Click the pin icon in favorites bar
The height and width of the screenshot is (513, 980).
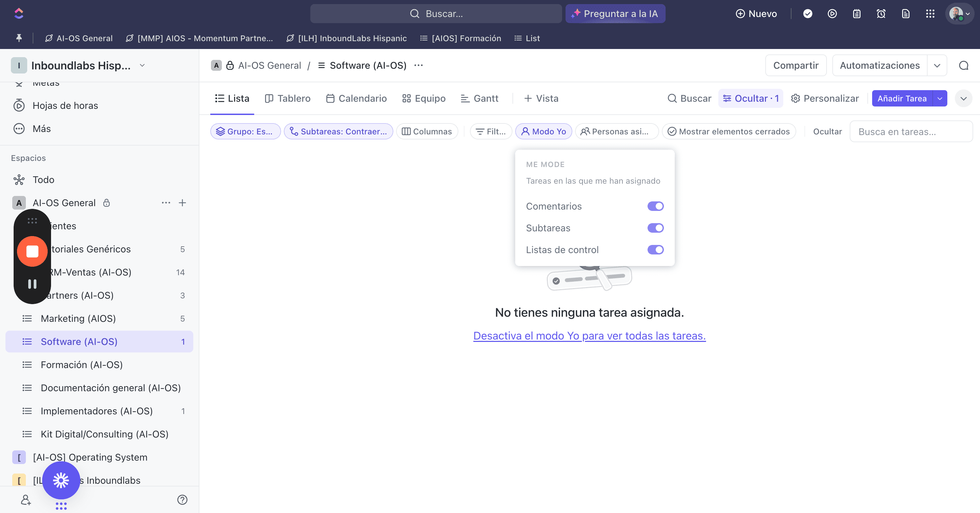pos(19,38)
